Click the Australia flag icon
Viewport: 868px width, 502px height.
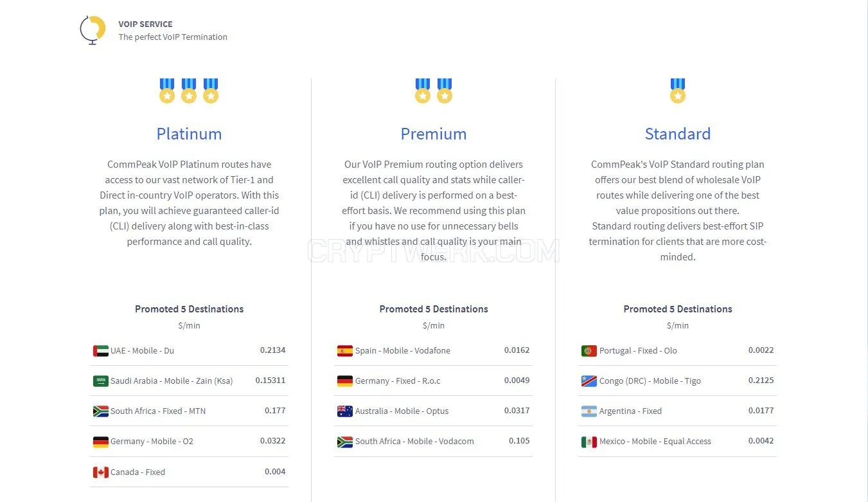[x=345, y=411]
